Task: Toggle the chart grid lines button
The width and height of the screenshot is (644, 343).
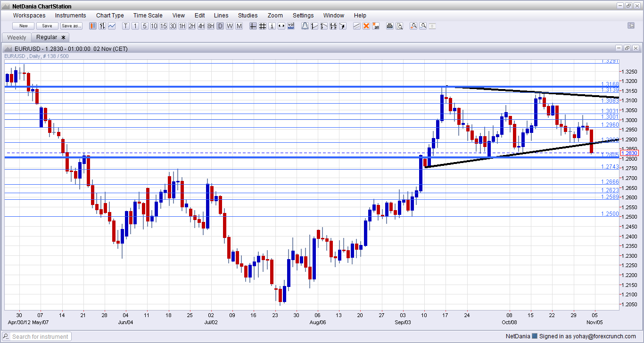Action: click(x=263, y=26)
